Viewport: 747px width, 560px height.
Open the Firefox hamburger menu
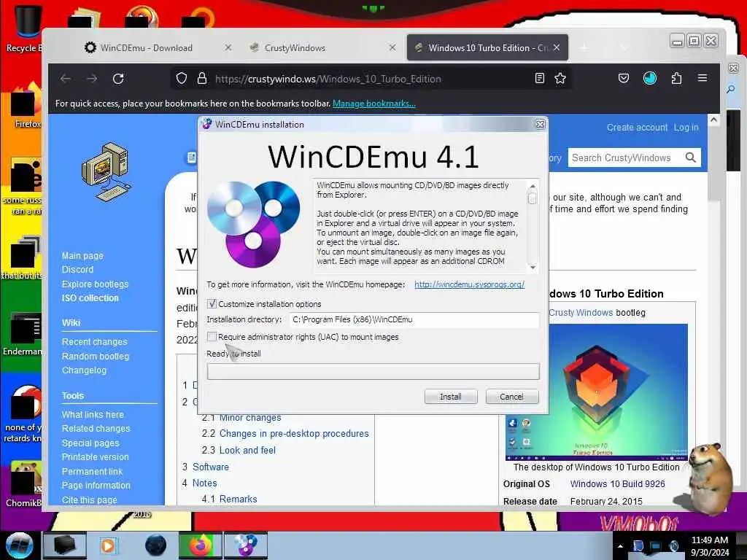coord(703,77)
